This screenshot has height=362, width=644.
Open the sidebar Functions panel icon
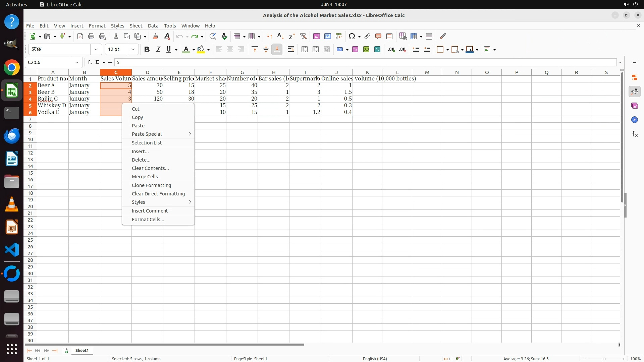(635, 134)
